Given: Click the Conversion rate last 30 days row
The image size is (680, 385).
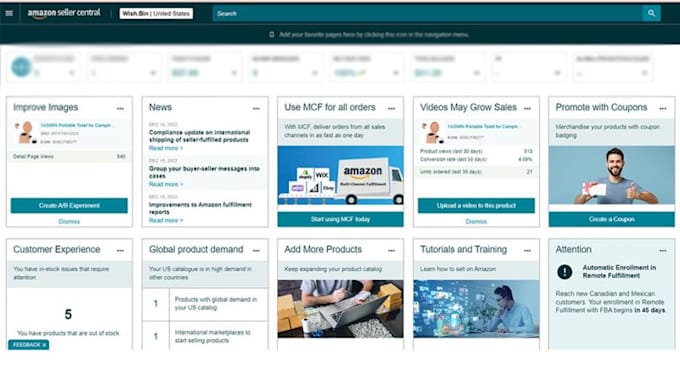Looking at the screenshot, I should click(476, 160).
